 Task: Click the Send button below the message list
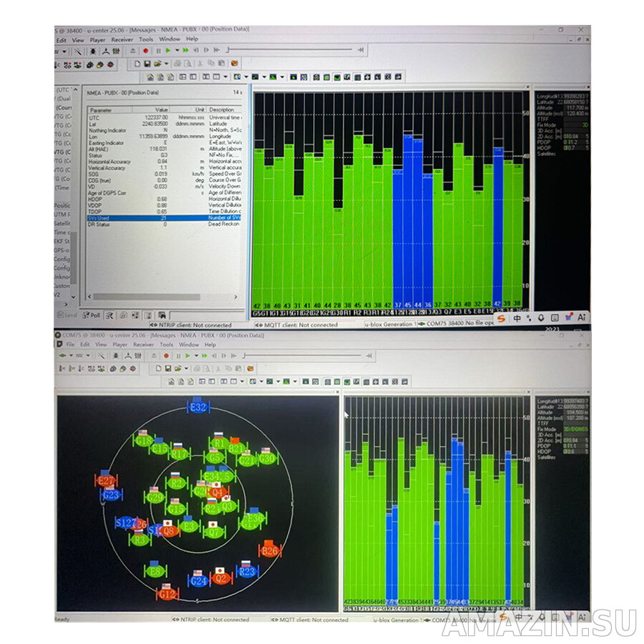coord(67,315)
